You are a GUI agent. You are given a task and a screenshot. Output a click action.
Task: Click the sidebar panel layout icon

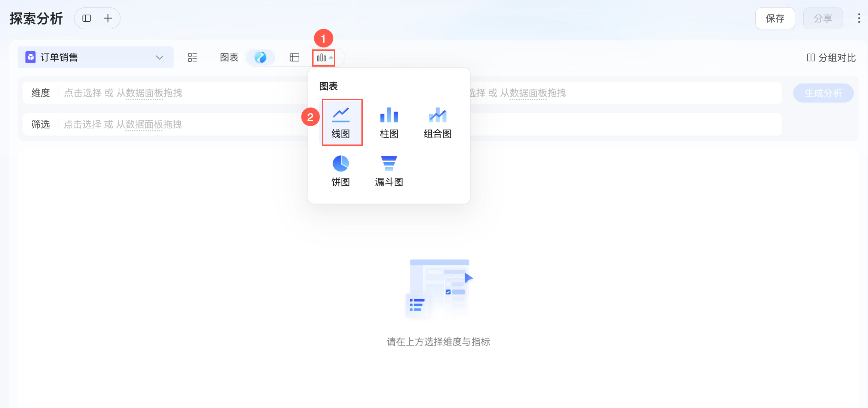click(87, 18)
